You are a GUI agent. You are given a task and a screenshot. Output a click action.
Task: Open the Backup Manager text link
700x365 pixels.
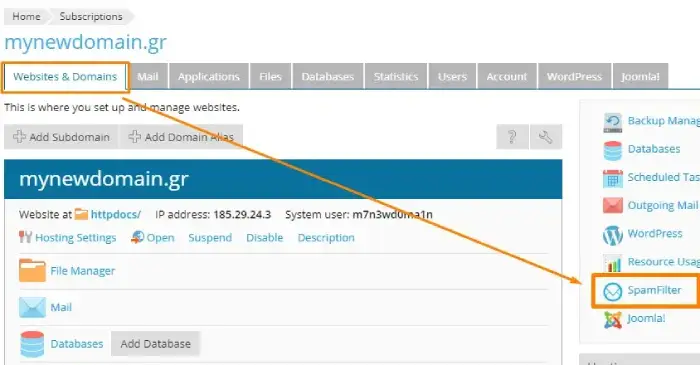point(663,120)
